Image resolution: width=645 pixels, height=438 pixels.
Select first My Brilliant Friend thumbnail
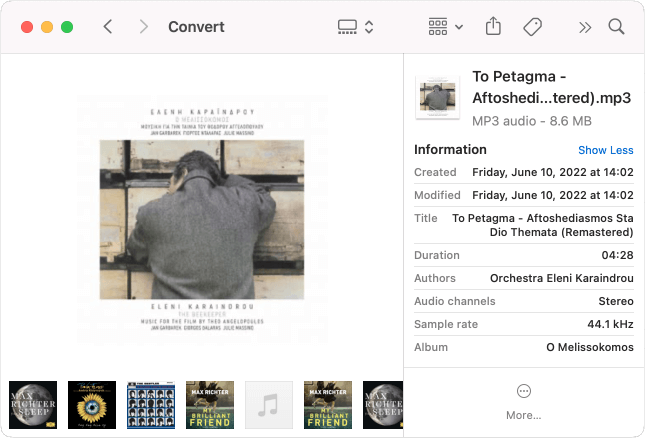(210, 405)
